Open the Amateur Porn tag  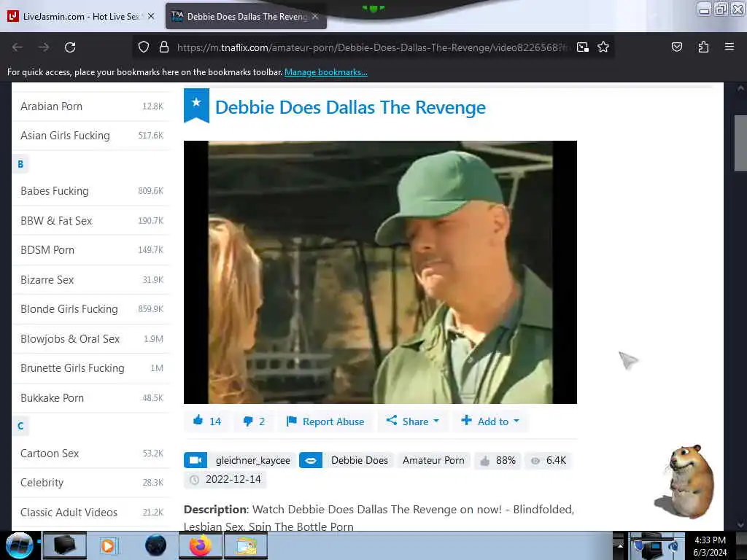[x=433, y=460]
